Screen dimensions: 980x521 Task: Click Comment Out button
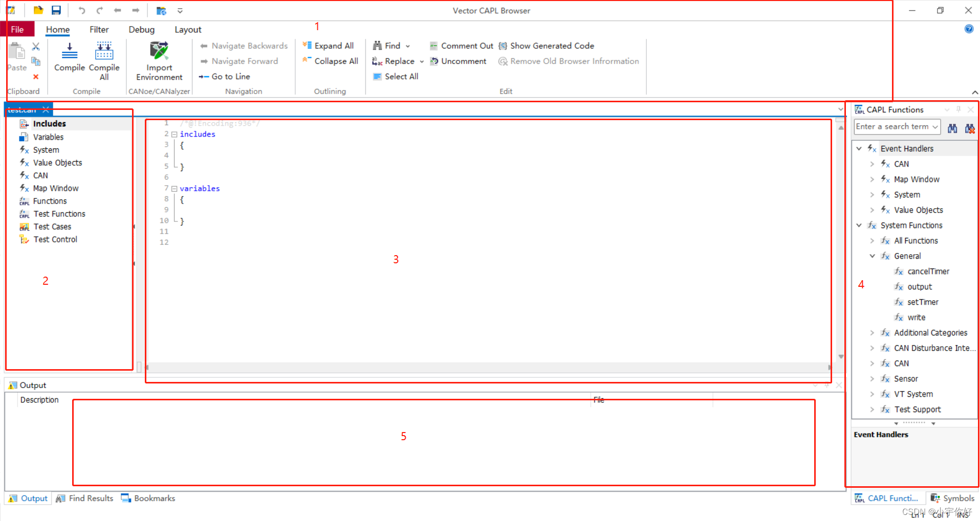[x=461, y=46]
